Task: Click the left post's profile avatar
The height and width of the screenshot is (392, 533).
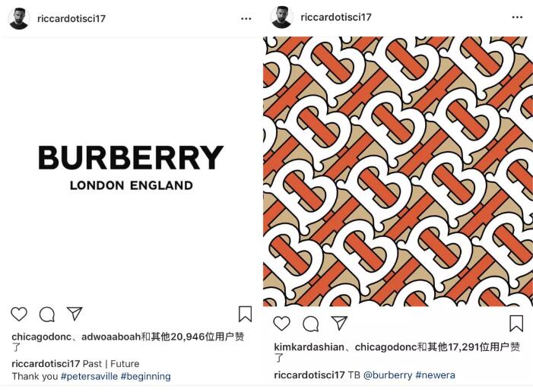Action: [x=18, y=18]
